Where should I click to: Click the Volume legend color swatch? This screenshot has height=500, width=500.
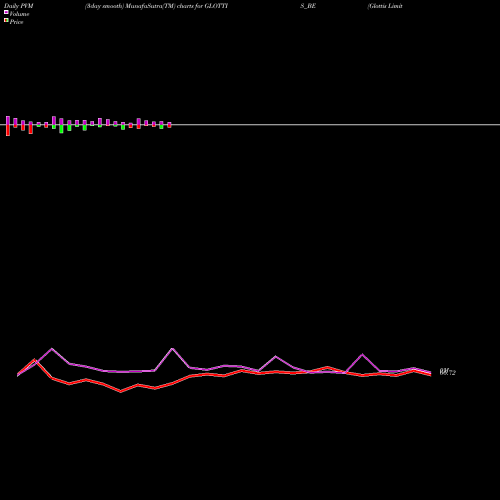pos(6,12)
